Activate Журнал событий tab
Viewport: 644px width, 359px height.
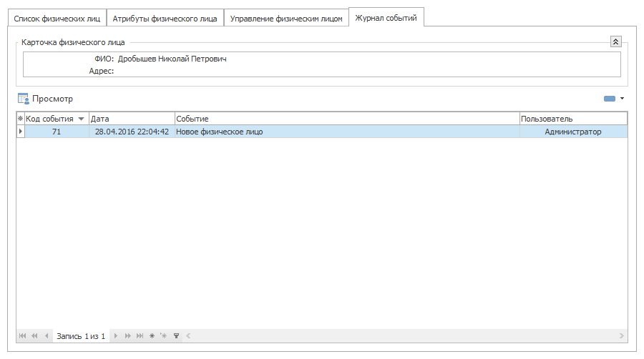pos(386,18)
